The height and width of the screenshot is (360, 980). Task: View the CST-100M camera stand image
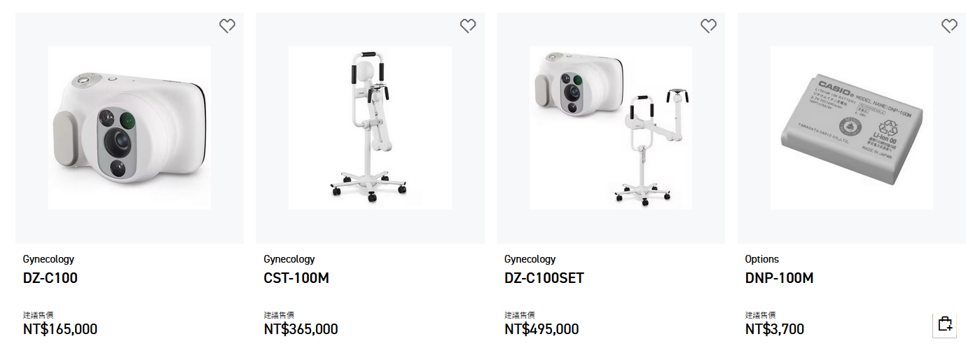point(370,127)
